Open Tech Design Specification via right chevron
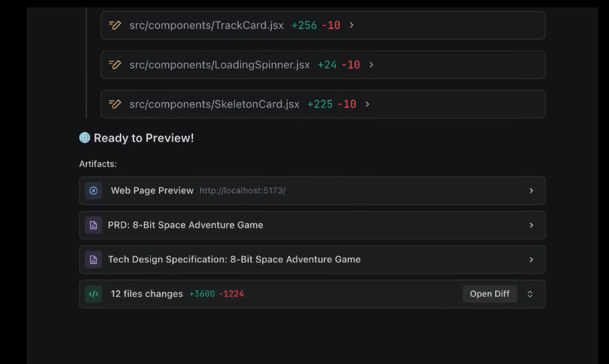The width and height of the screenshot is (609, 364). point(531,260)
